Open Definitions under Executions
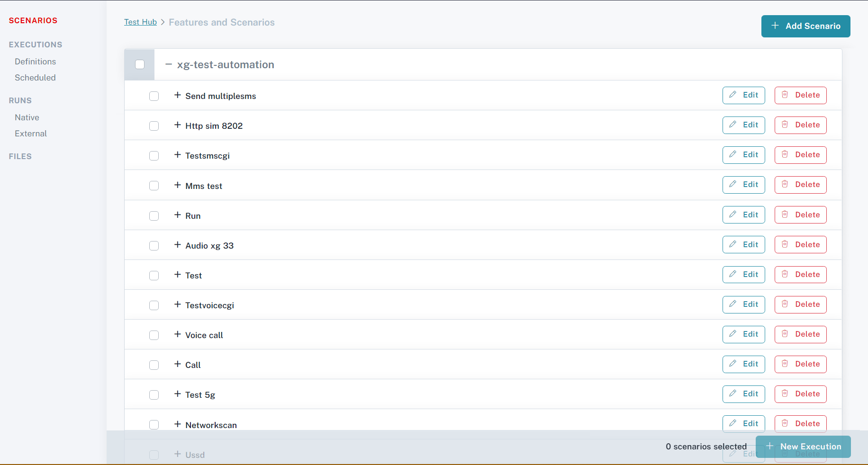868x465 pixels. [35, 62]
